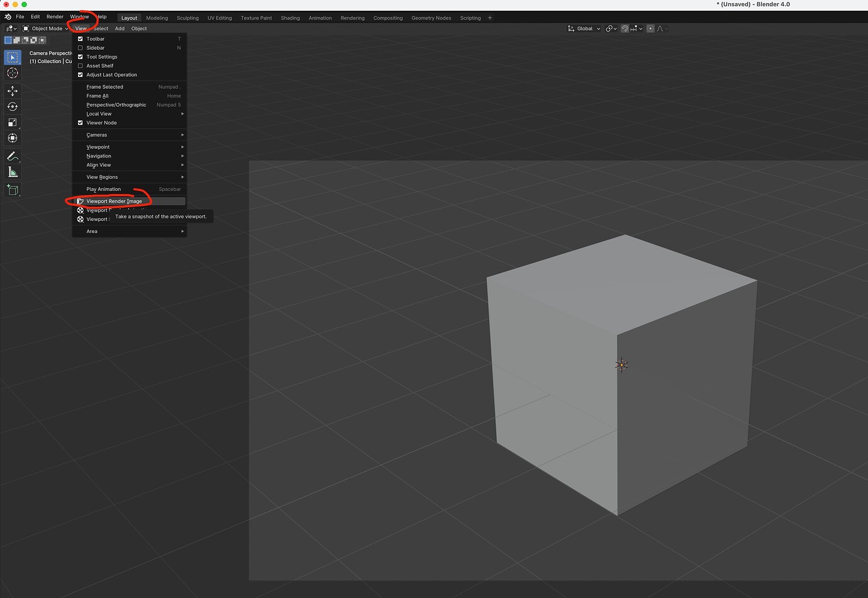Screen dimensions: 868x598
Task: Open the editor type selector icon
Action: (x=11, y=28)
